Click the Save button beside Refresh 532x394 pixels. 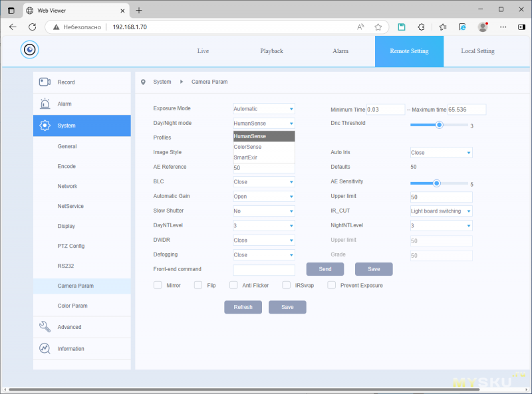coord(287,307)
